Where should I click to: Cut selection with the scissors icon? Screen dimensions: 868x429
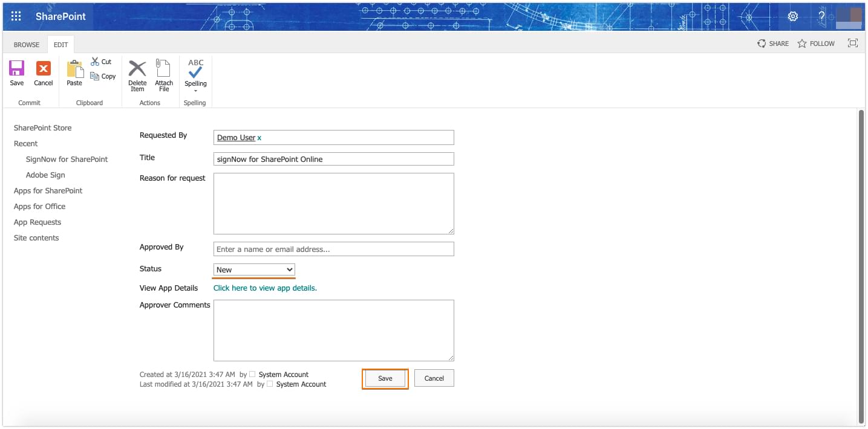(101, 62)
